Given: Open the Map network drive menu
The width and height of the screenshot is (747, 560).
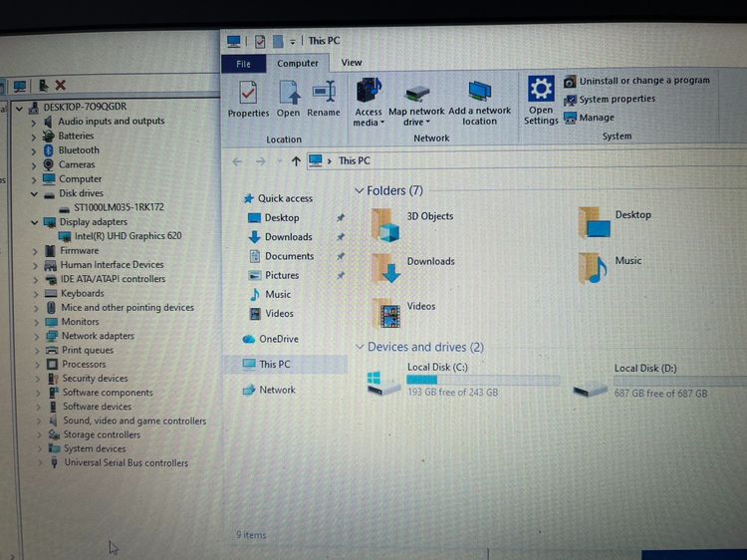Looking at the screenshot, I should [x=416, y=106].
